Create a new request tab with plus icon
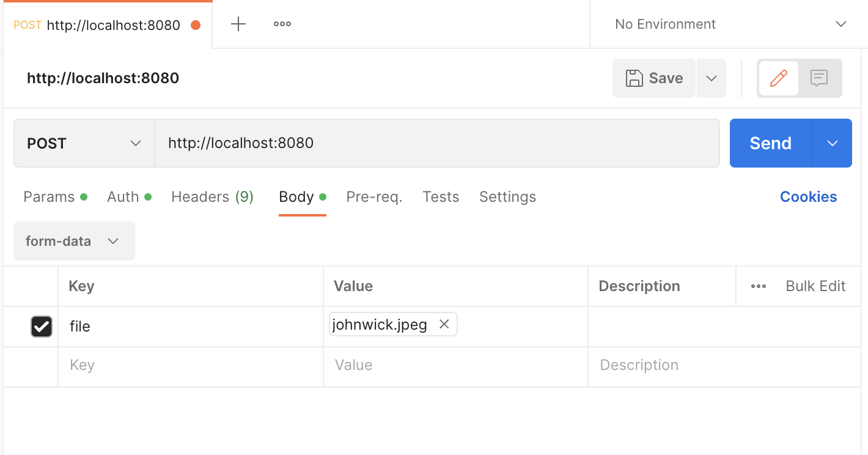The image size is (868, 455). tap(238, 24)
